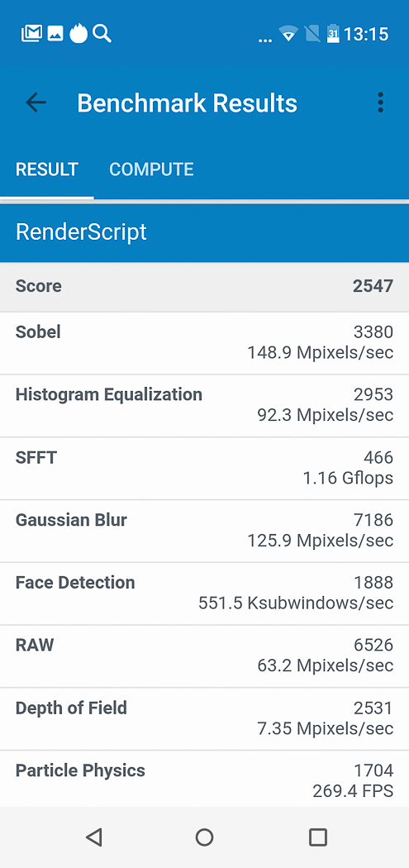Tap the Android home circle button

tap(204, 837)
